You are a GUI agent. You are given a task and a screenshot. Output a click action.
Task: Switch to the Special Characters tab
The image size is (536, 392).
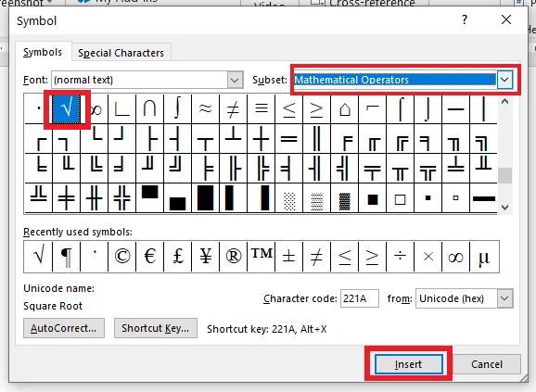121,53
